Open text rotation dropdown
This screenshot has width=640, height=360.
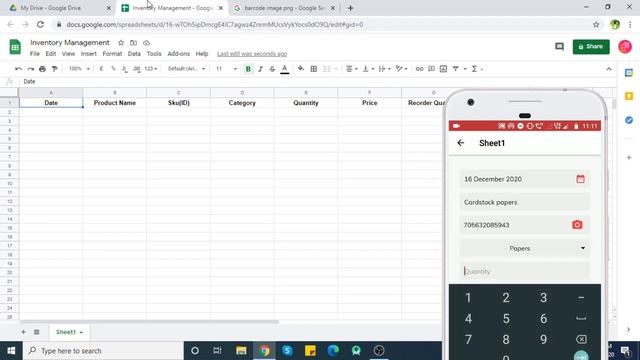(401, 69)
